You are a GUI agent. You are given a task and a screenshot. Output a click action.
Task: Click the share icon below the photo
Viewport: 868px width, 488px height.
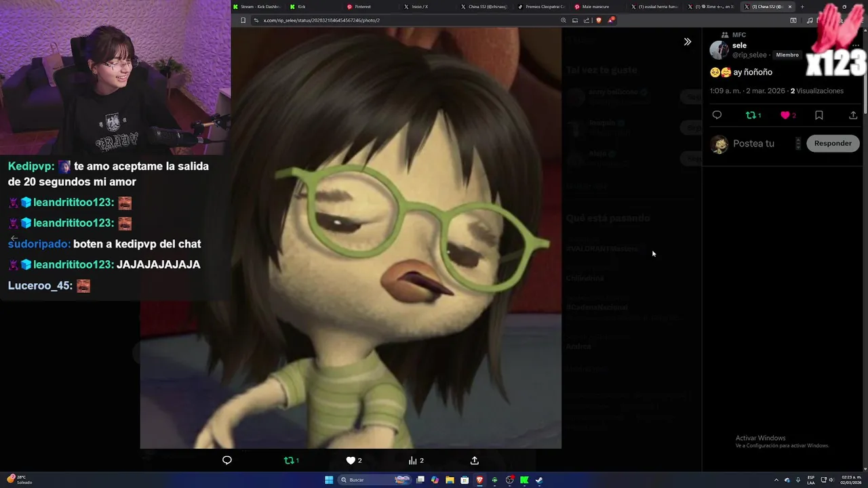tap(475, 460)
